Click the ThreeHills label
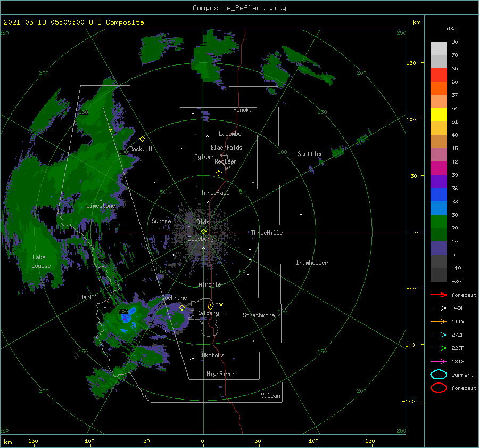Image resolution: width=479 pixels, height=448 pixels. click(267, 233)
